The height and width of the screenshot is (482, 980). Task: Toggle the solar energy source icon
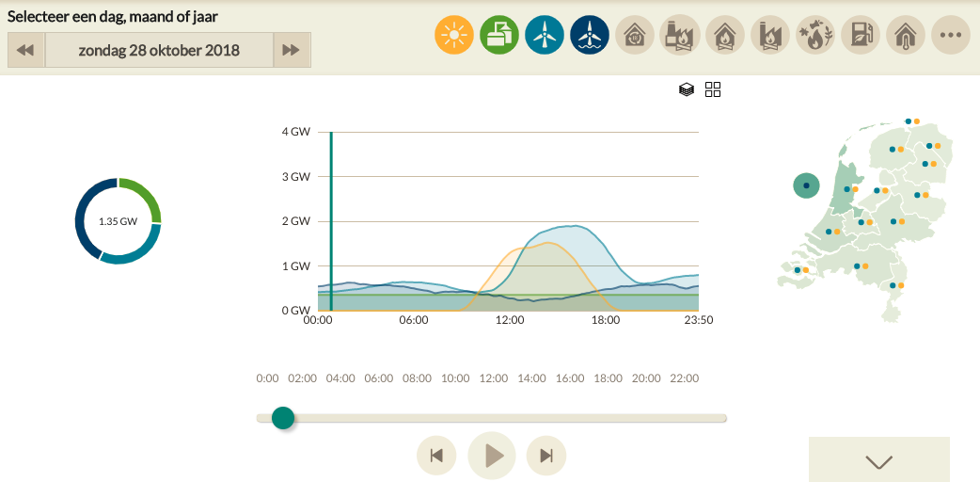(454, 36)
